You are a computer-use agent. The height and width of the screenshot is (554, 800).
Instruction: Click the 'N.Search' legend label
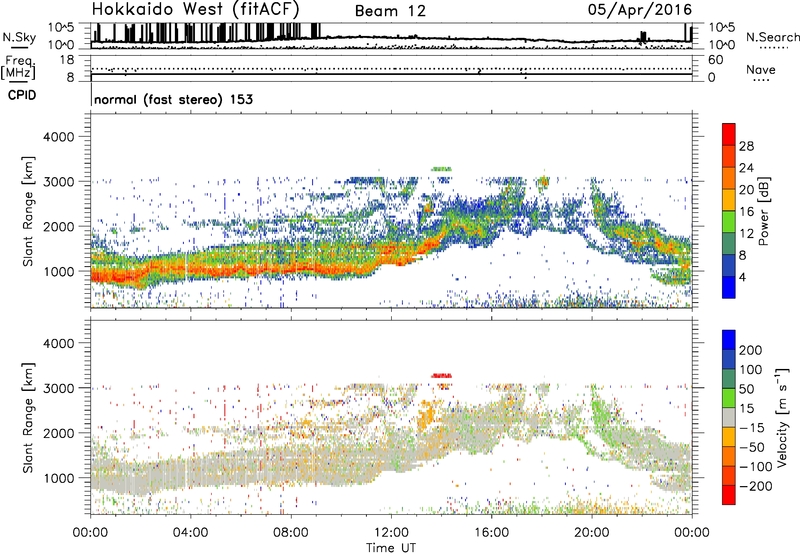(x=772, y=37)
